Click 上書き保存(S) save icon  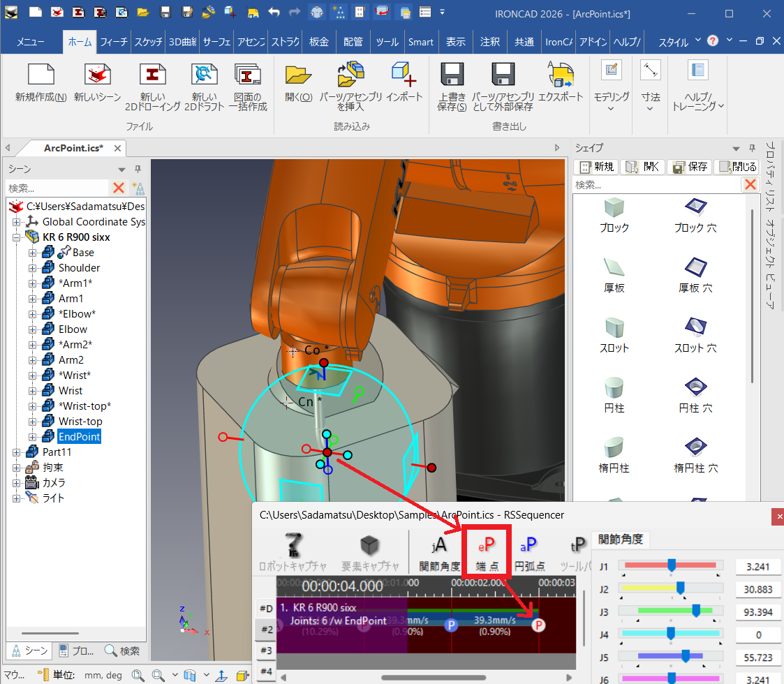[452, 75]
